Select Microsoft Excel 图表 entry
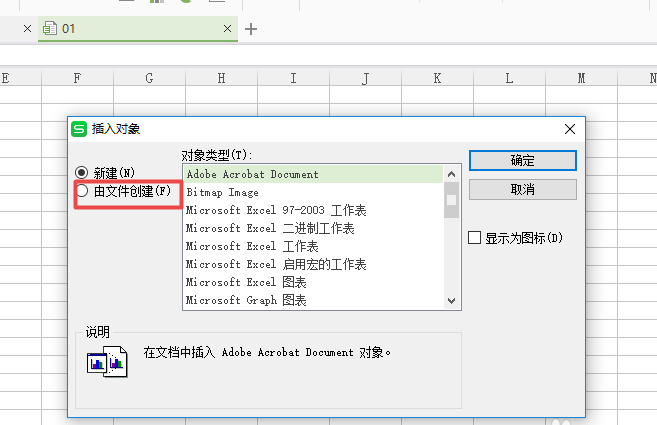Screen dimensions: 657x425 click(x=313, y=282)
